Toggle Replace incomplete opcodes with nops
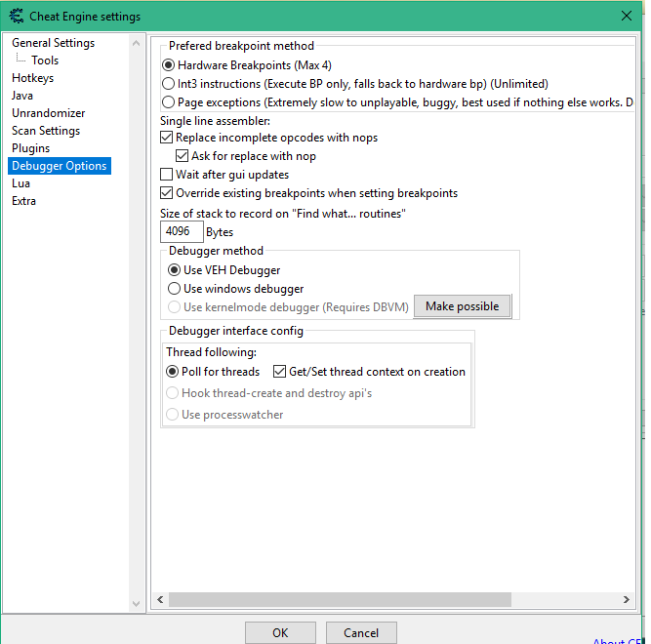This screenshot has width=651, height=644. tap(167, 139)
